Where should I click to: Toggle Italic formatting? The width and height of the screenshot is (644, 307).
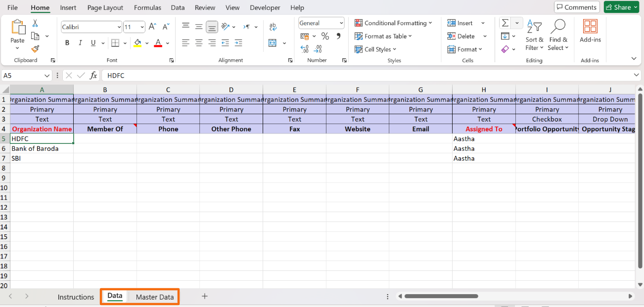click(x=80, y=43)
